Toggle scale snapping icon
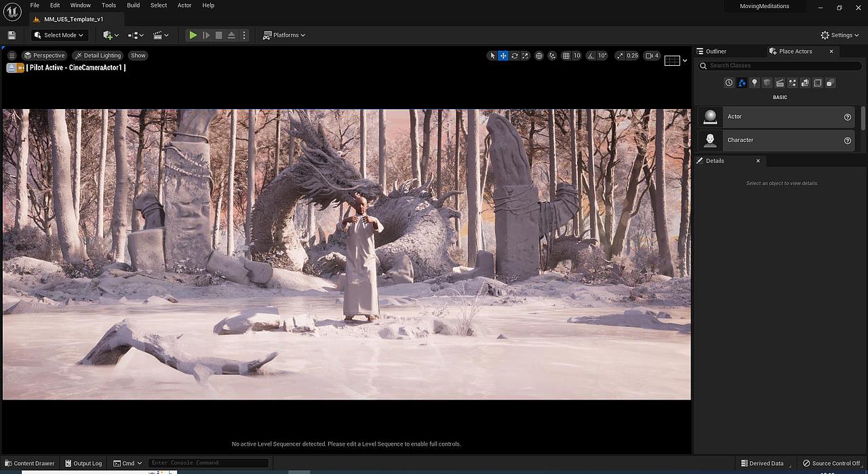 pyautogui.click(x=620, y=56)
